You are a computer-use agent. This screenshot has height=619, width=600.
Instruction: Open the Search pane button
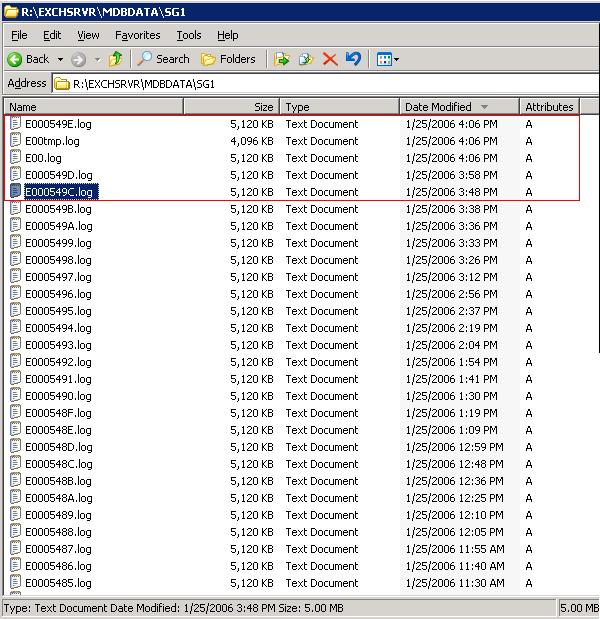tap(163, 59)
